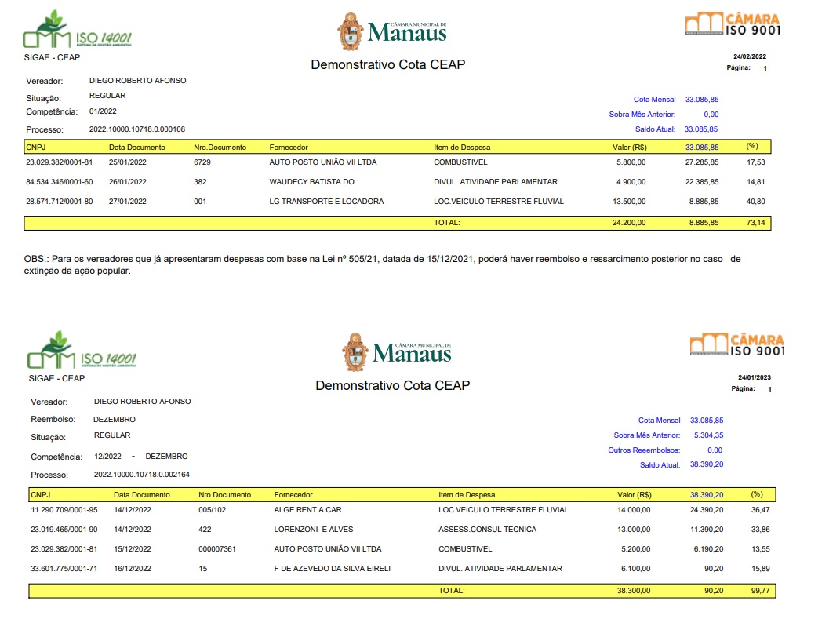The width and height of the screenshot is (840, 641).
Task: Select total 24.200,00 in top table
Action: pos(629,222)
